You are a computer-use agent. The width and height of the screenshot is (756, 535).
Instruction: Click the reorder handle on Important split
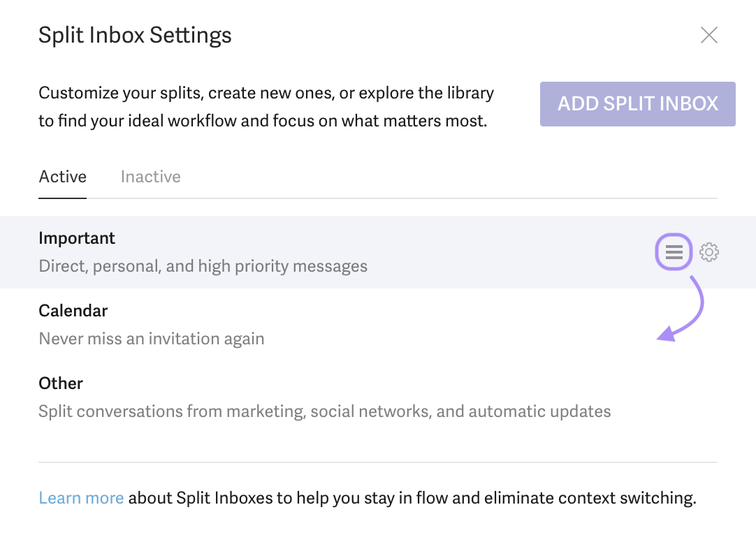[674, 252]
